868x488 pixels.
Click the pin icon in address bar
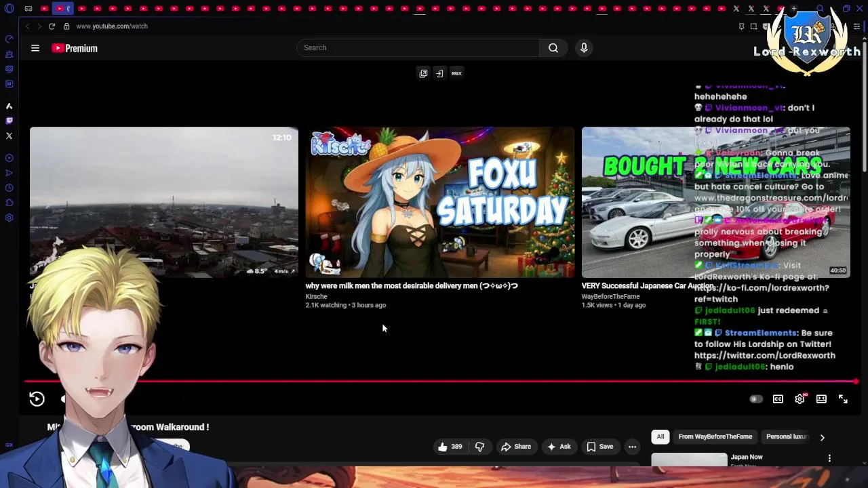click(x=741, y=26)
